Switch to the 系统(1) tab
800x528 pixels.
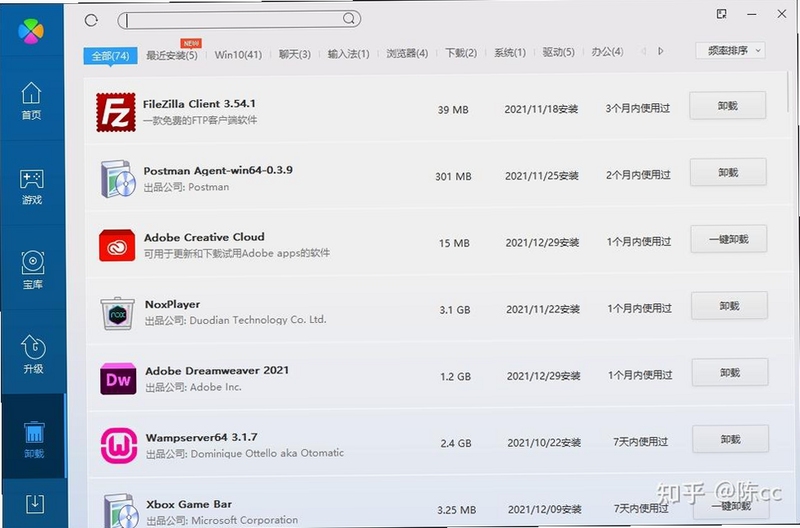[x=510, y=52]
